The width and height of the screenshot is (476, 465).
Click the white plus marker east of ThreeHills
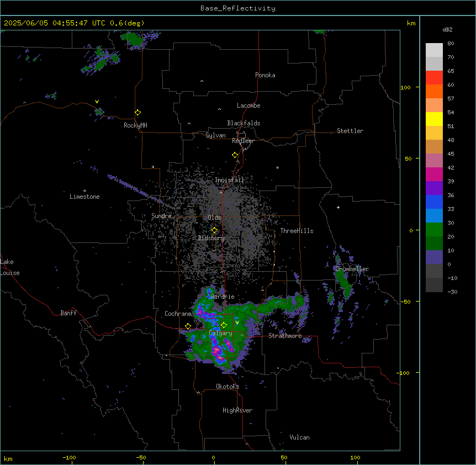[338, 207]
